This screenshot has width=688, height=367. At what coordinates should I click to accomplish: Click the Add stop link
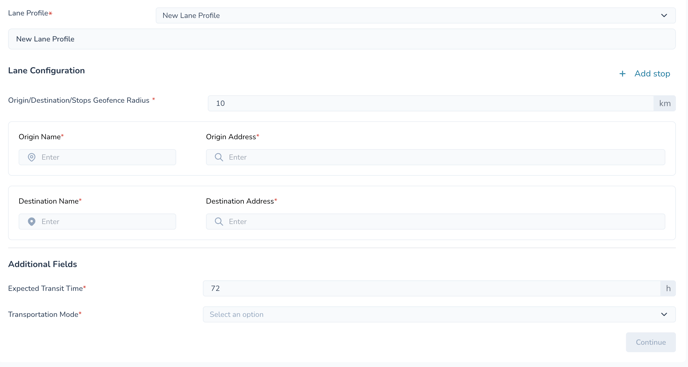click(x=652, y=74)
